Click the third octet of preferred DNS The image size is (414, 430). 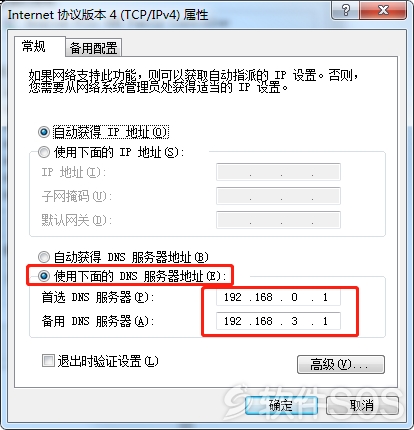click(294, 297)
